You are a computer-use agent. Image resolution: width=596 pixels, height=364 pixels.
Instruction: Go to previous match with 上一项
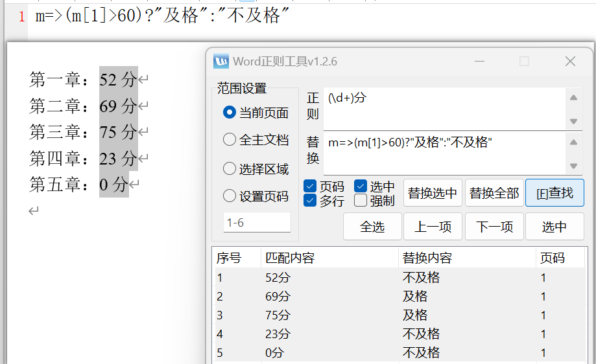pyautogui.click(x=433, y=227)
